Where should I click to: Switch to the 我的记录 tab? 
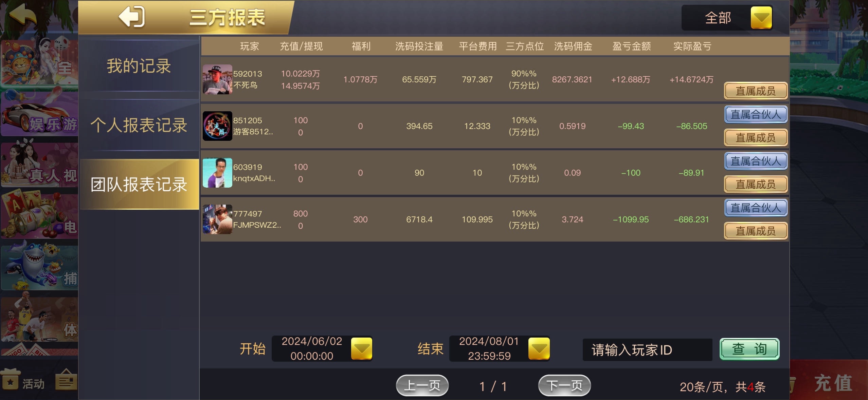coord(139,66)
